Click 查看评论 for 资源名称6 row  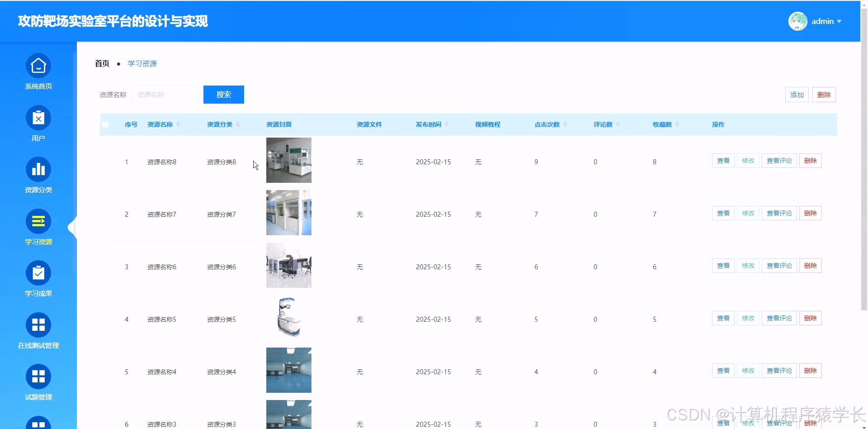tap(779, 266)
